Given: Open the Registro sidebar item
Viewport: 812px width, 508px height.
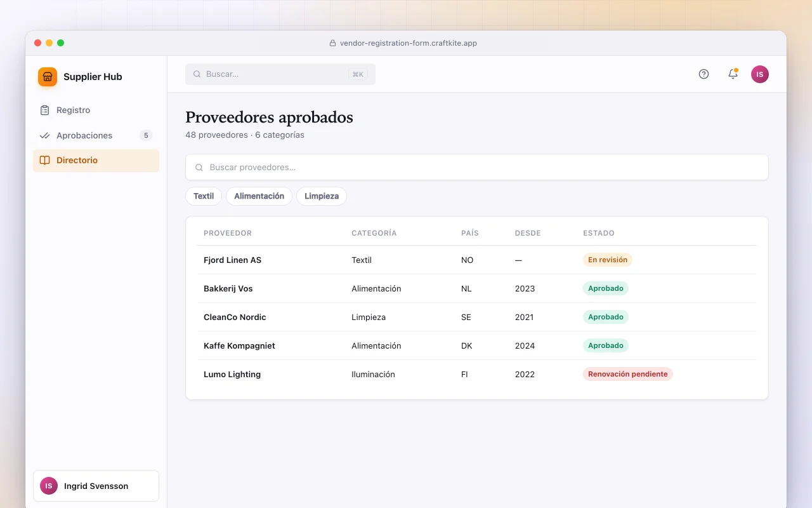Looking at the screenshot, I should coord(96,110).
